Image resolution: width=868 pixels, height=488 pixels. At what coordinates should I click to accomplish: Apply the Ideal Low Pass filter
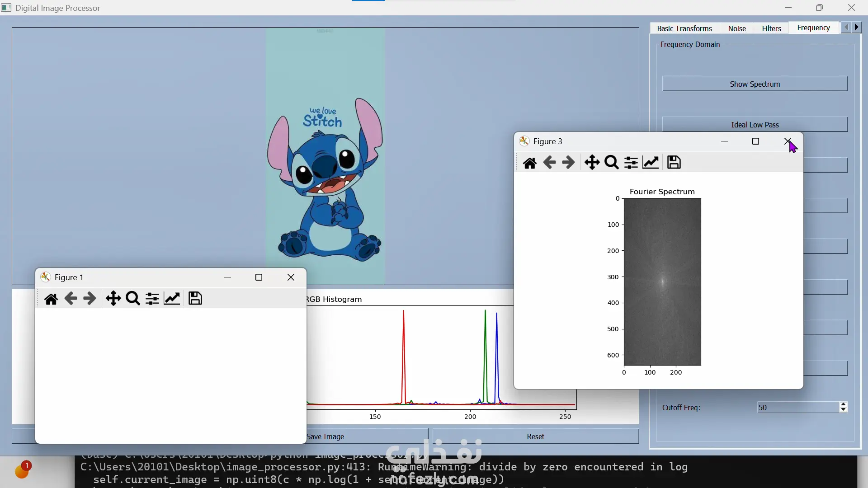pyautogui.click(x=755, y=125)
